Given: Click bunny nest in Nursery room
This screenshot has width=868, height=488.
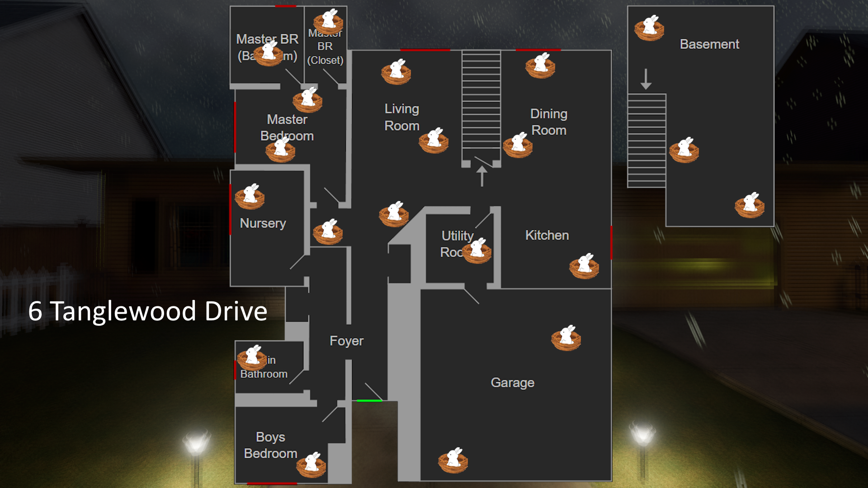Looking at the screenshot, I should click(x=250, y=197).
